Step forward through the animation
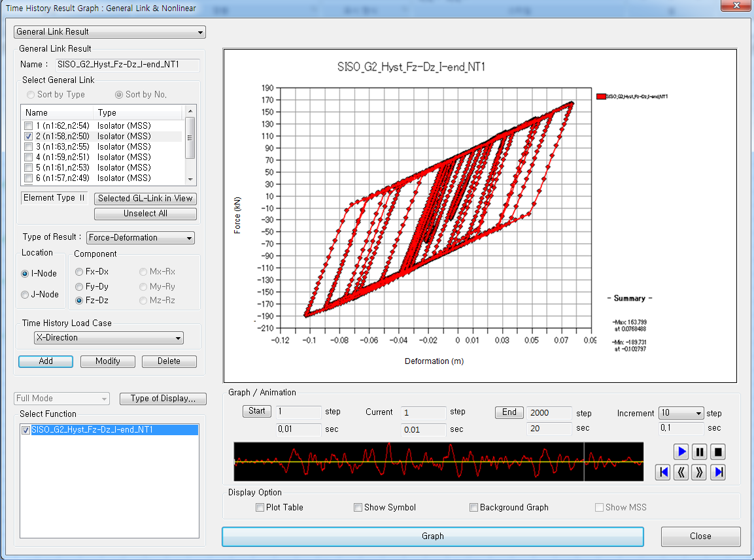Image resolution: width=754 pixels, height=560 pixels. pos(699,472)
